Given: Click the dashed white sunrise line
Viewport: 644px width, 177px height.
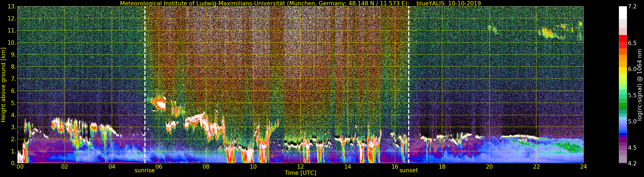Looking at the screenshot, I should [x=145, y=85].
